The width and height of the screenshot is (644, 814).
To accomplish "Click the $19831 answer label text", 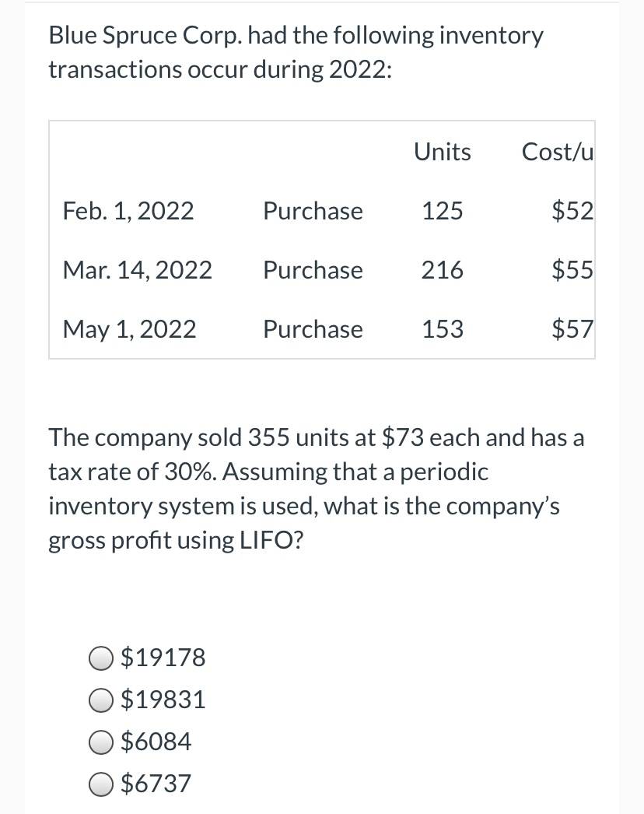I will [163, 700].
